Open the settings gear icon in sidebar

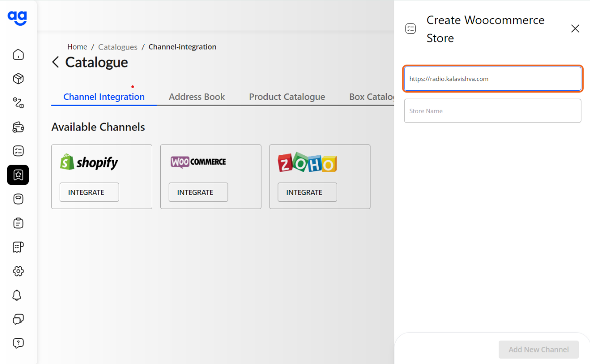[18, 271]
